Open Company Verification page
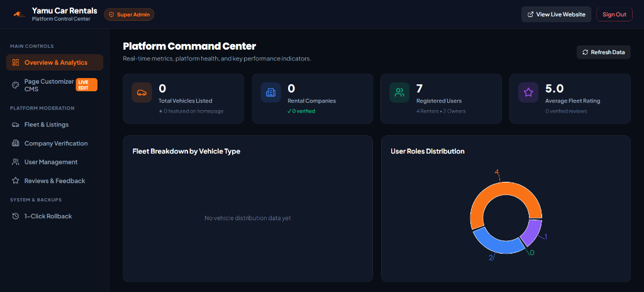Viewport: 644px width, 292px height. click(55, 143)
